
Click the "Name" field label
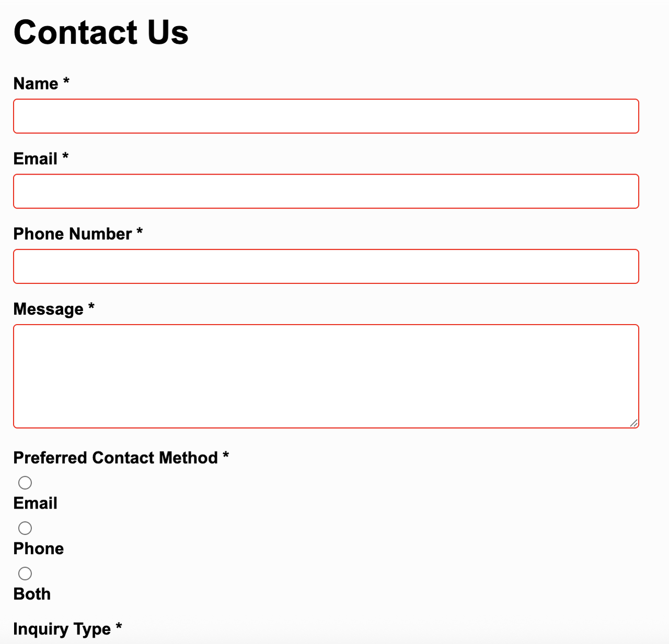click(36, 84)
